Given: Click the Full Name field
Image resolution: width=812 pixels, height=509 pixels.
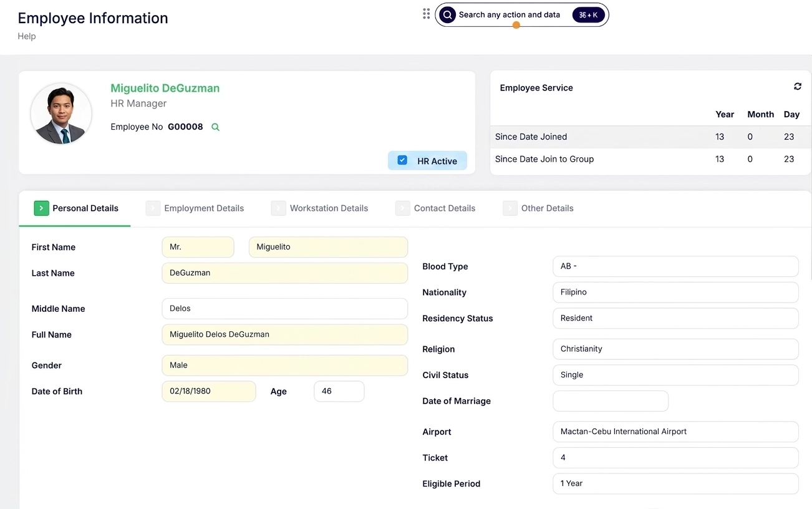Looking at the screenshot, I should 285,334.
